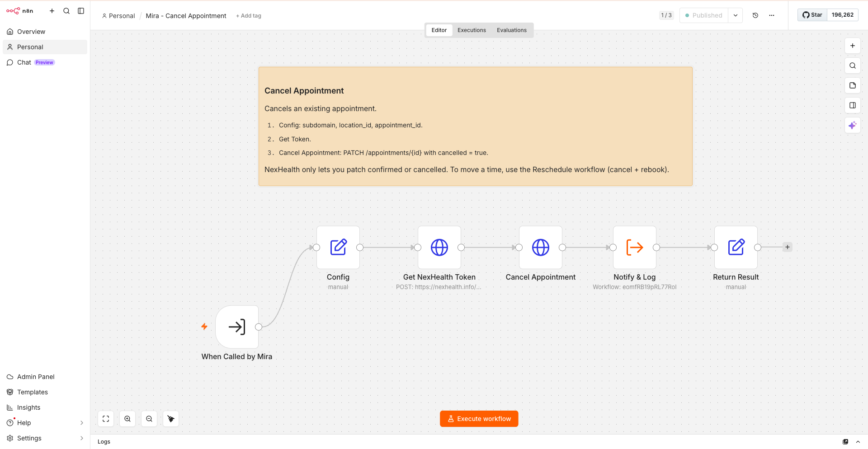Click 'Workflow: eomfRB19pRL77Rol' subtitle
Image resolution: width=868 pixels, height=449 pixels.
[x=635, y=287]
